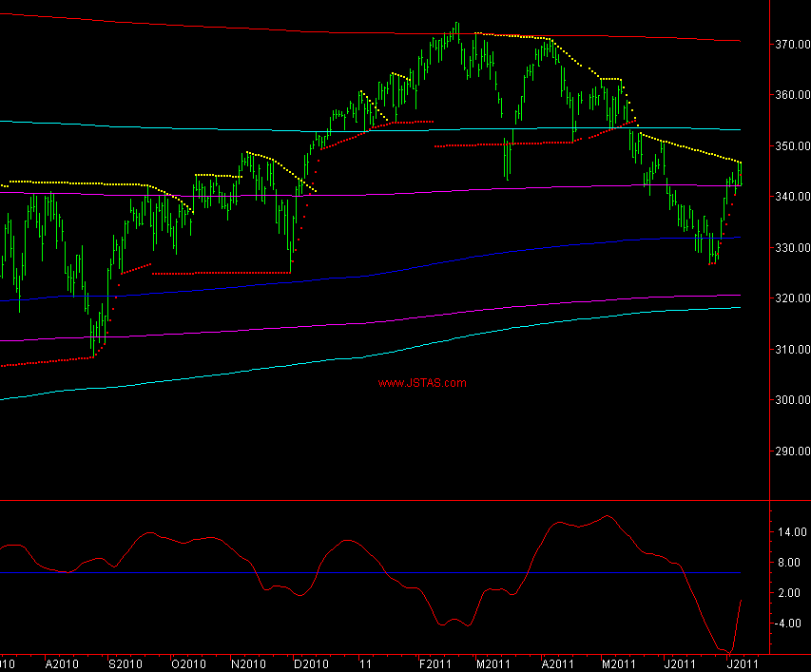Click the 14.00 oscillator scale label
Image resolution: width=811 pixels, height=672 pixels.
791,532
